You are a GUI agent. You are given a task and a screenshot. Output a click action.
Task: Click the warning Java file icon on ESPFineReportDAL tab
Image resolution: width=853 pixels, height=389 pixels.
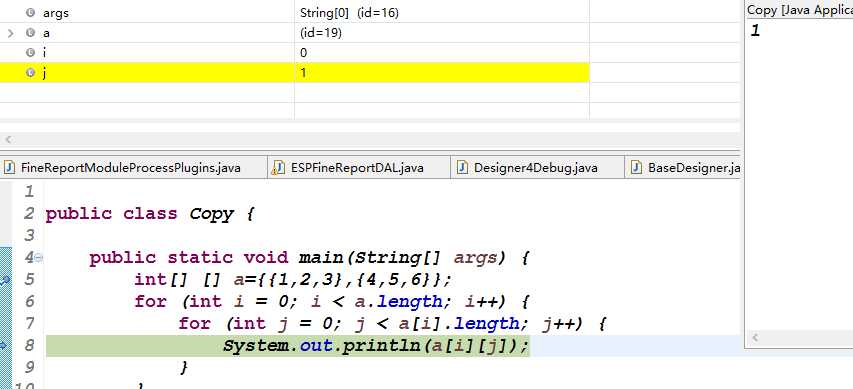[x=278, y=168]
